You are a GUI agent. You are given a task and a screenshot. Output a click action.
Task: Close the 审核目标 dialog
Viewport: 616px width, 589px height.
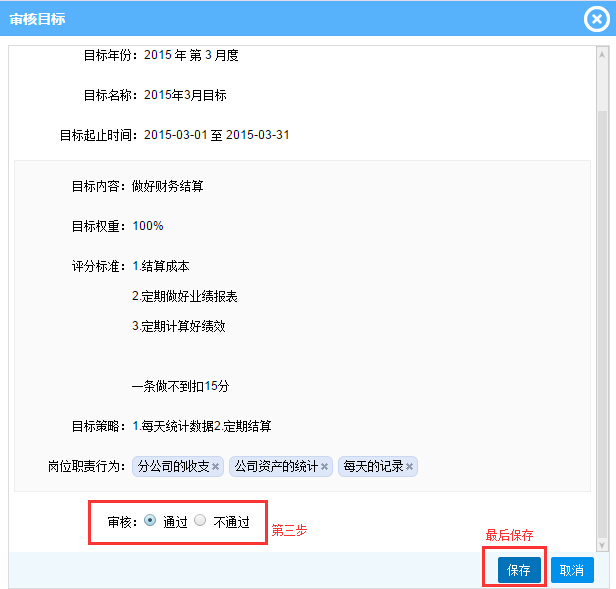click(596, 18)
